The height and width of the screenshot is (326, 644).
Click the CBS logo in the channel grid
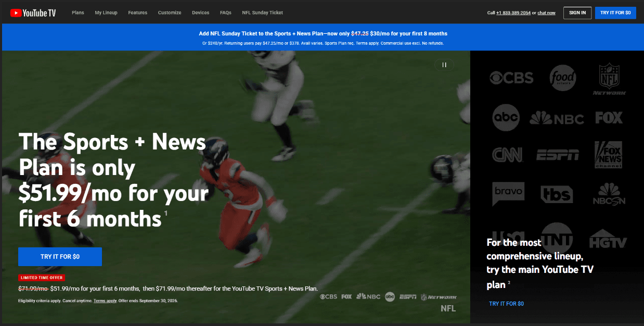tap(511, 78)
